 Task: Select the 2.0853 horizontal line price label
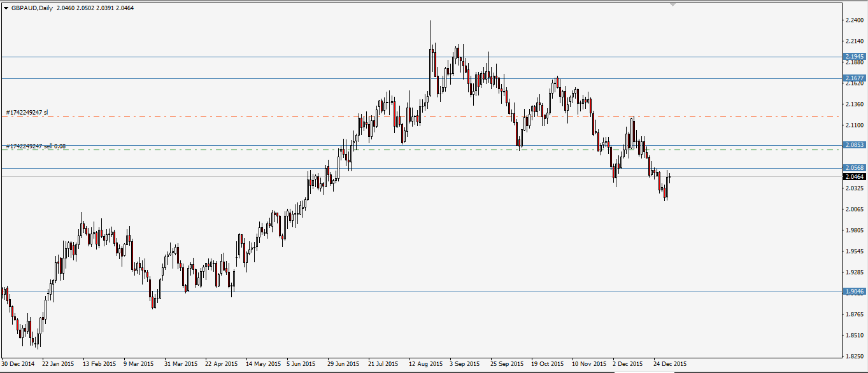[x=854, y=145]
